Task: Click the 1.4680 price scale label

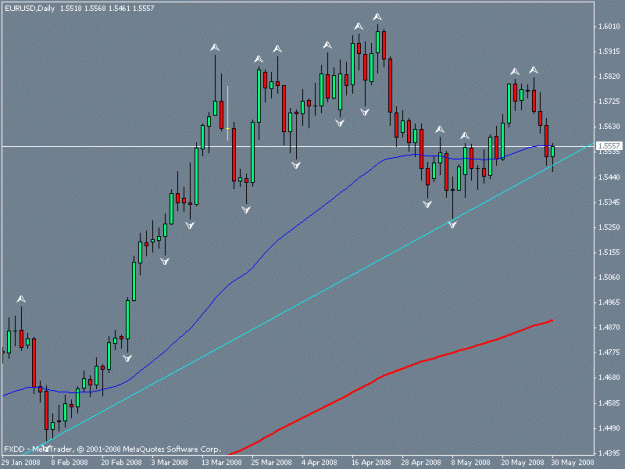Action: tap(609, 377)
